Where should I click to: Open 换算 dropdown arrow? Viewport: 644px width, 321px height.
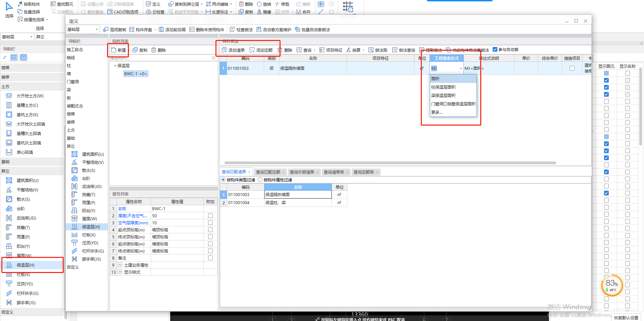[363, 50]
